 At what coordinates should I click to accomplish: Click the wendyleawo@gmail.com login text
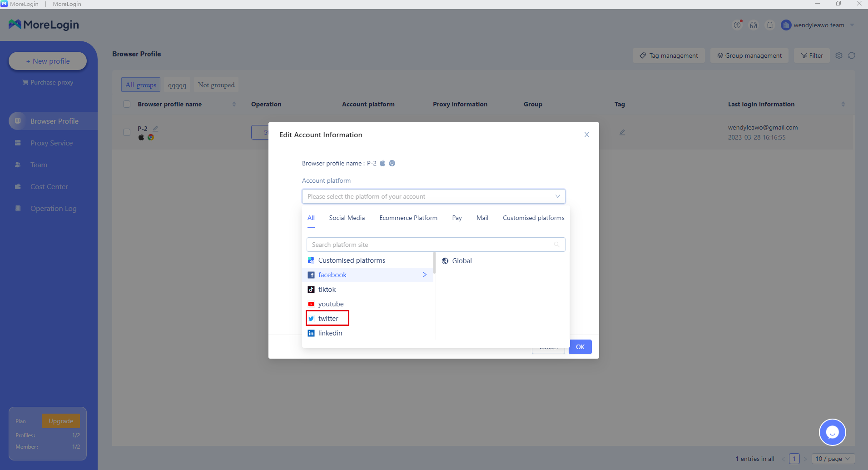point(763,127)
